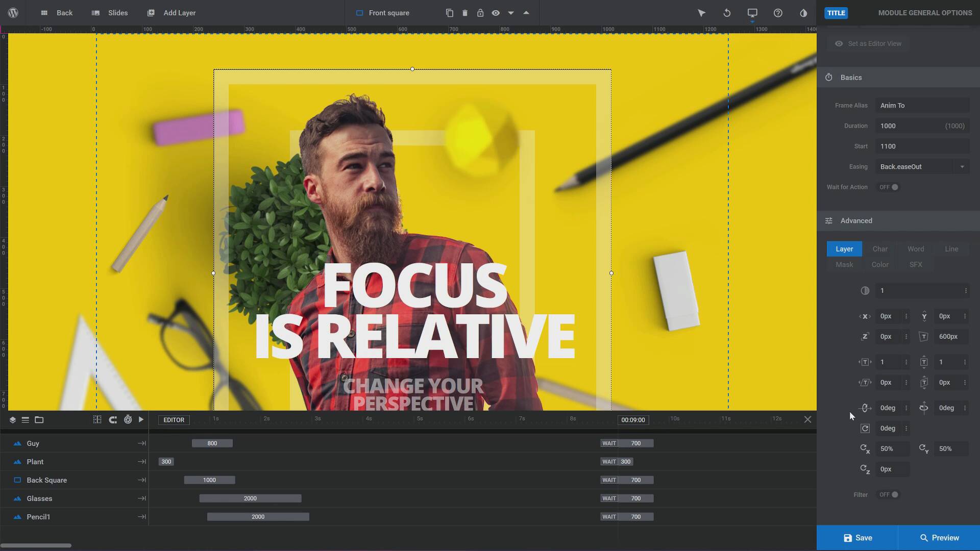Switch to the Char tab
The width and height of the screenshot is (980, 551).
(x=880, y=249)
